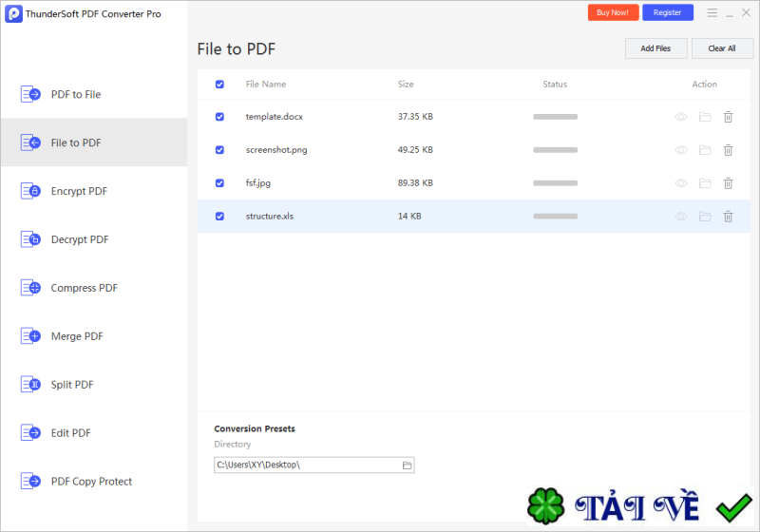The width and height of the screenshot is (760, 532).
Task: Toggle the select-all checkbox in header
Action: [219, 85]
